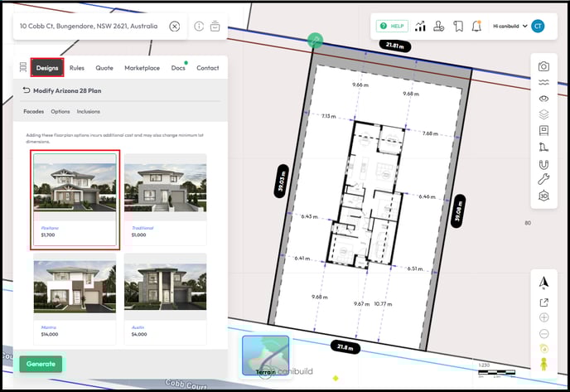
Task: Click the share export arrow icon
Action: tap(543, 302)
